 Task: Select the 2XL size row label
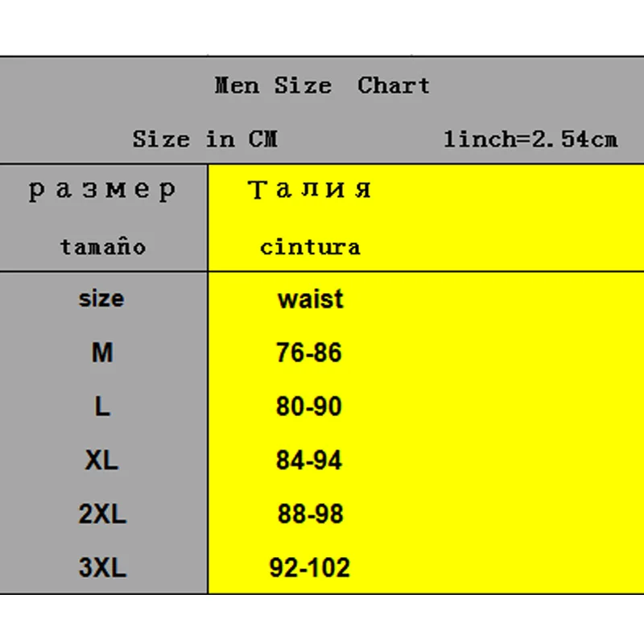(x=102, y=514)
